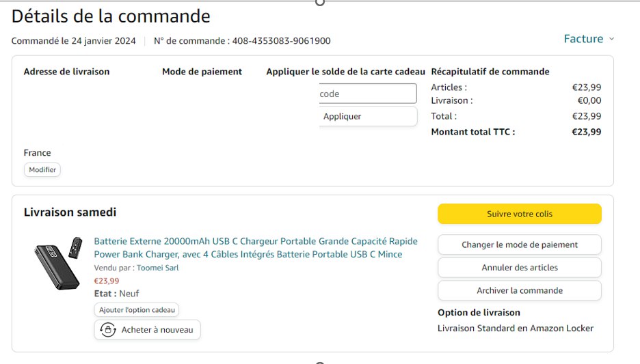Visit the Toomei Sarl seller page
Viewport: 640px width, 364px height.
157,268
